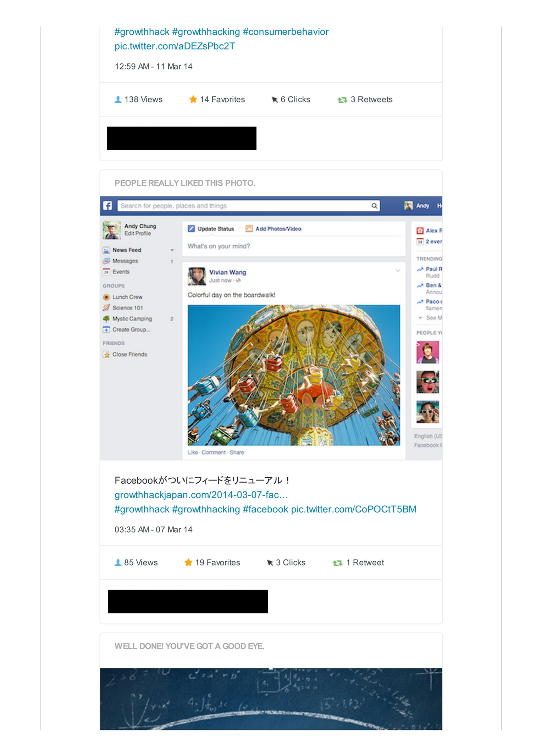
Task: Click in the Facebook search field
Action: [x=245, y=206]
